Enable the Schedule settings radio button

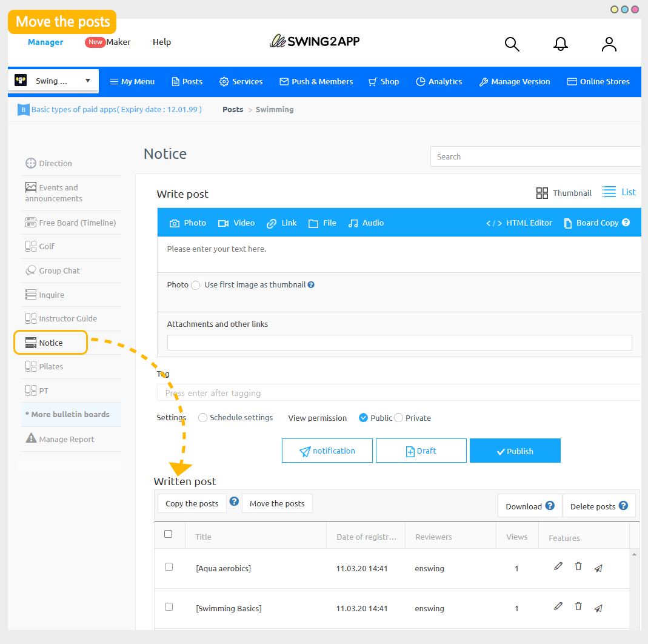[203, 418]
